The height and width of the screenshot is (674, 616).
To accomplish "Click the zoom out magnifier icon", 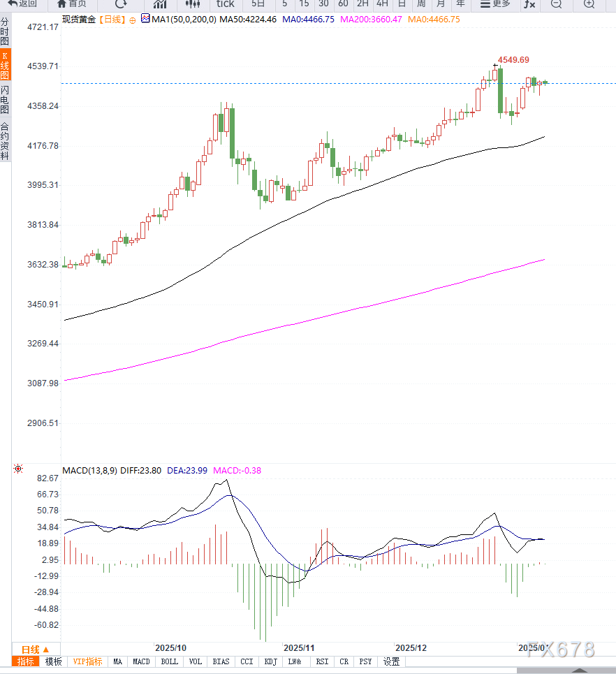I will [x=556, y=4].
